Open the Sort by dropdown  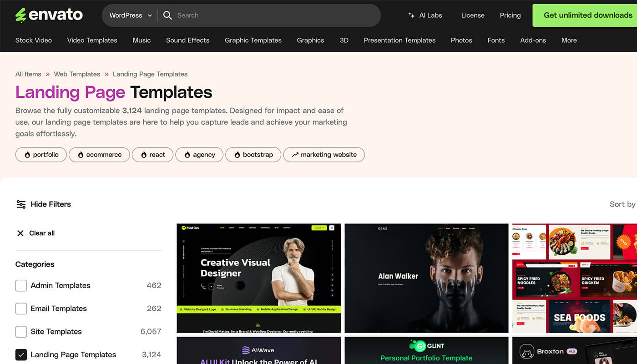[623, 204]
